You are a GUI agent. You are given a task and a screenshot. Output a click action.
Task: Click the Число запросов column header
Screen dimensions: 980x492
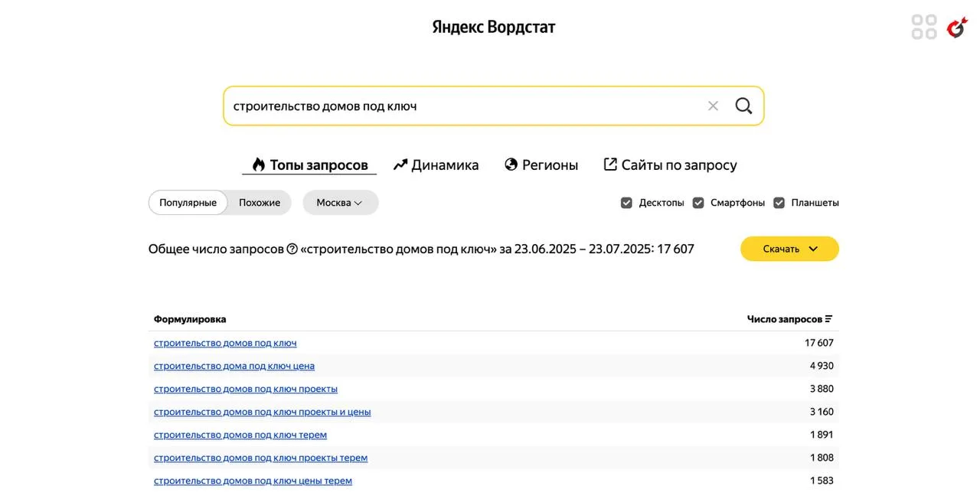click(785, 319)
